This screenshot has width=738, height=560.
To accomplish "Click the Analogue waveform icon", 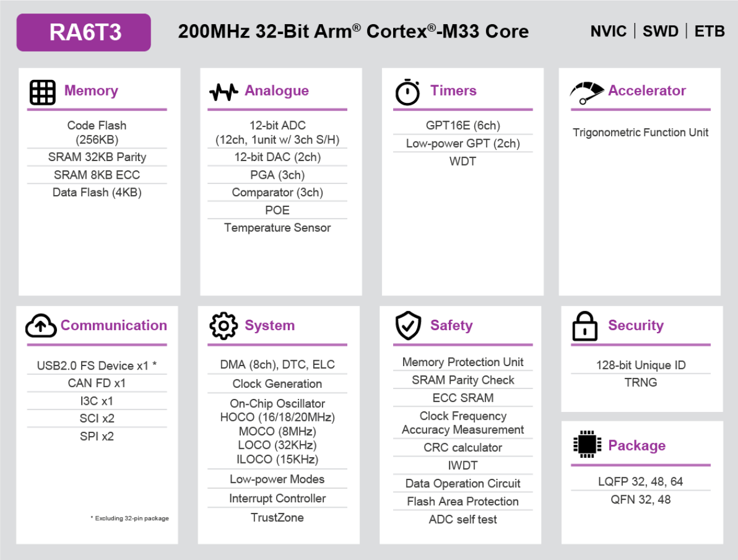I will pyautogui.click(x=223, y=92).
